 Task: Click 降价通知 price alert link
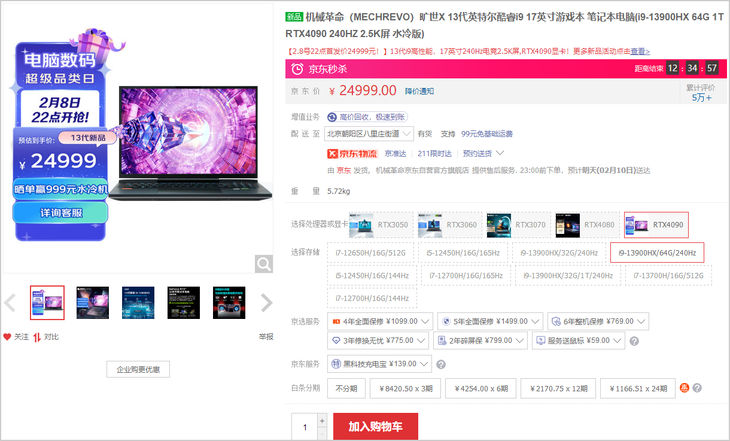[419, 91]
